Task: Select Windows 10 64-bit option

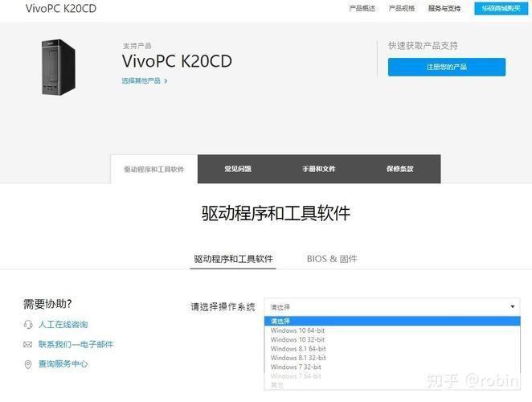Action: click(x=392, y=330)
